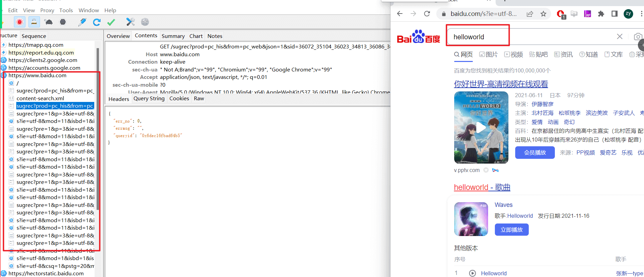Open the Window menu in Charles
The width and height of the screenshot is (644, 277).
89,10
